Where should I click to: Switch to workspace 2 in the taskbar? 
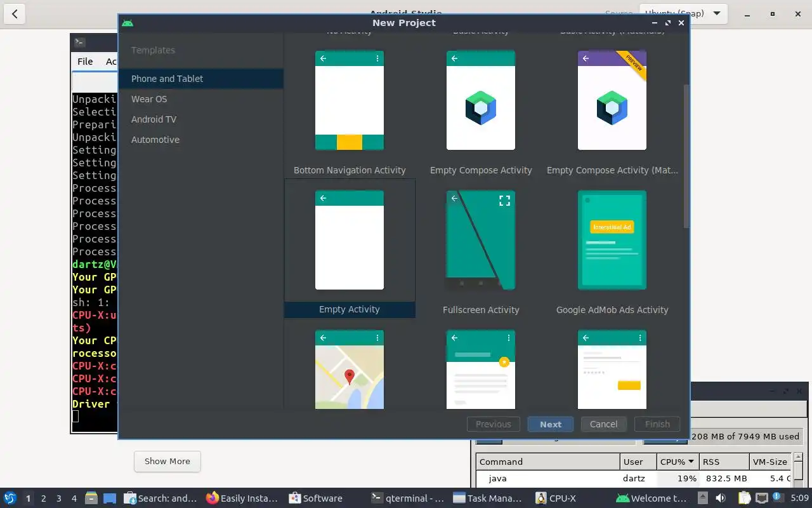pyautogui.click(x=44, y=498)
